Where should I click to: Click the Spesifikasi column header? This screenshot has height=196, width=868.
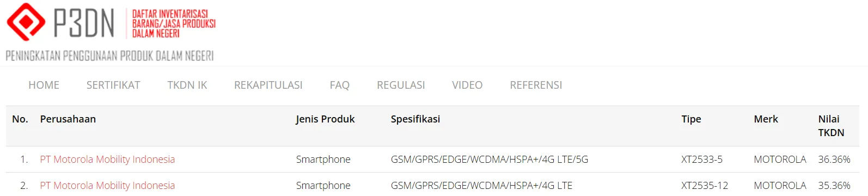[x=415, y=119]
